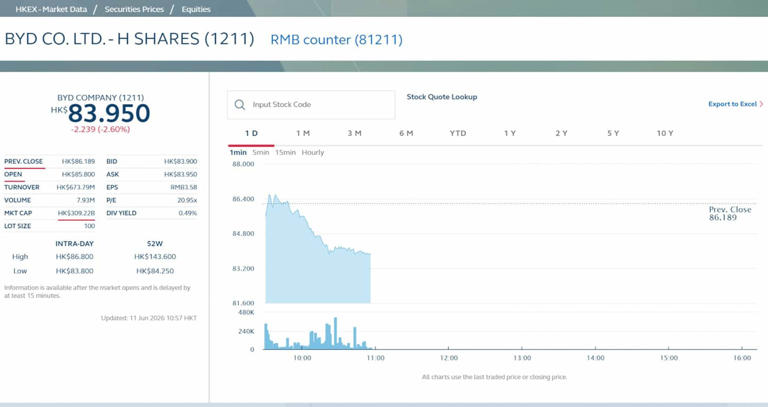Click the 11:00 mark on price chart

coord(375,358)
